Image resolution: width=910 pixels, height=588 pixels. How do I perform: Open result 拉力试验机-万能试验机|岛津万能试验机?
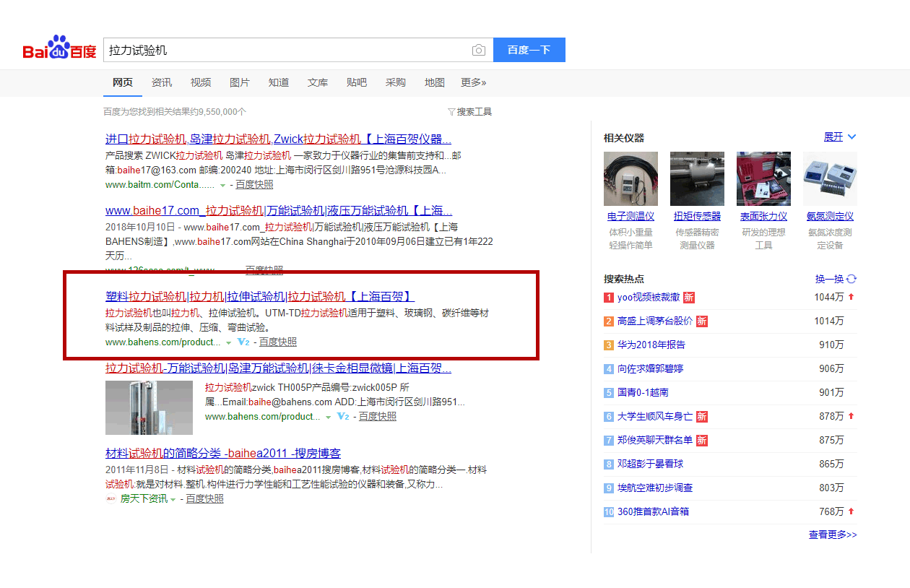[278, 368]
